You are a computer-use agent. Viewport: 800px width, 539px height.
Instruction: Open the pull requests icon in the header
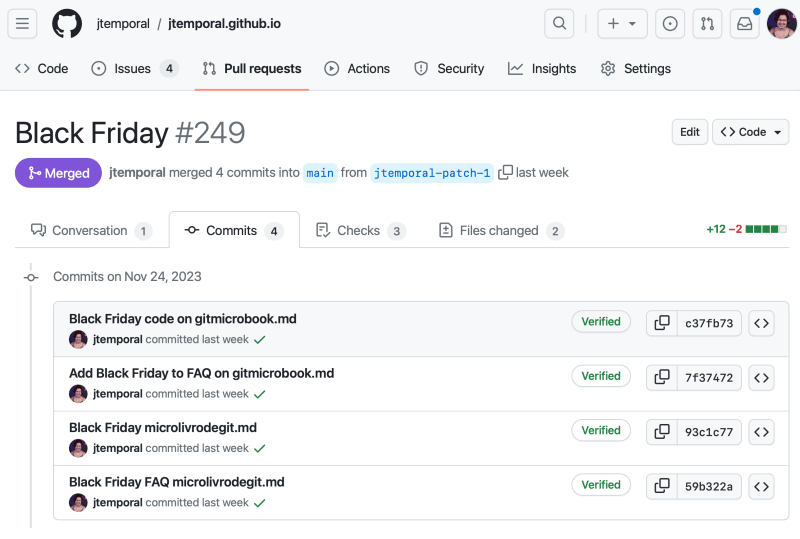[x=707, y=23]
